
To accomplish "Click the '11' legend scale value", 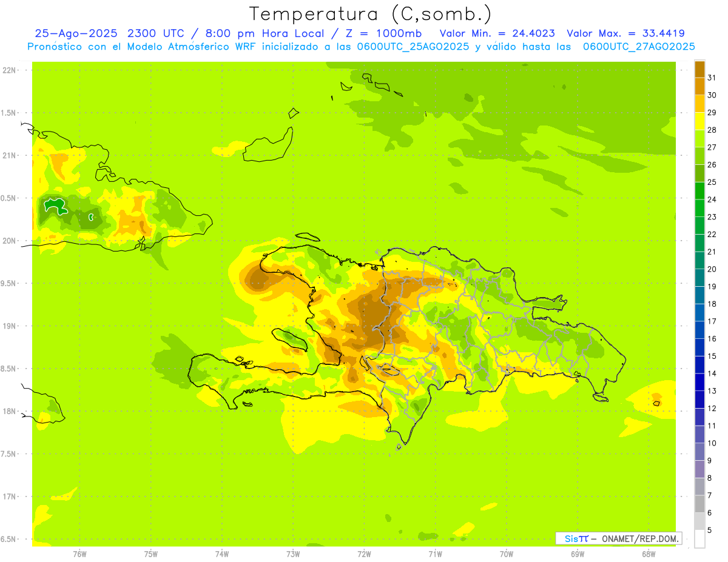I will tap(712, 426).
